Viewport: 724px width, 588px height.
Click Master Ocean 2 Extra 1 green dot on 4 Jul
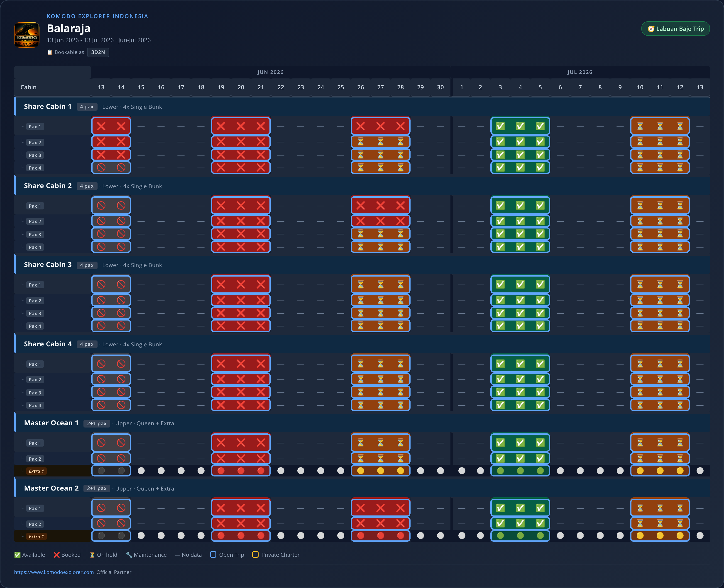coord(520,535)
